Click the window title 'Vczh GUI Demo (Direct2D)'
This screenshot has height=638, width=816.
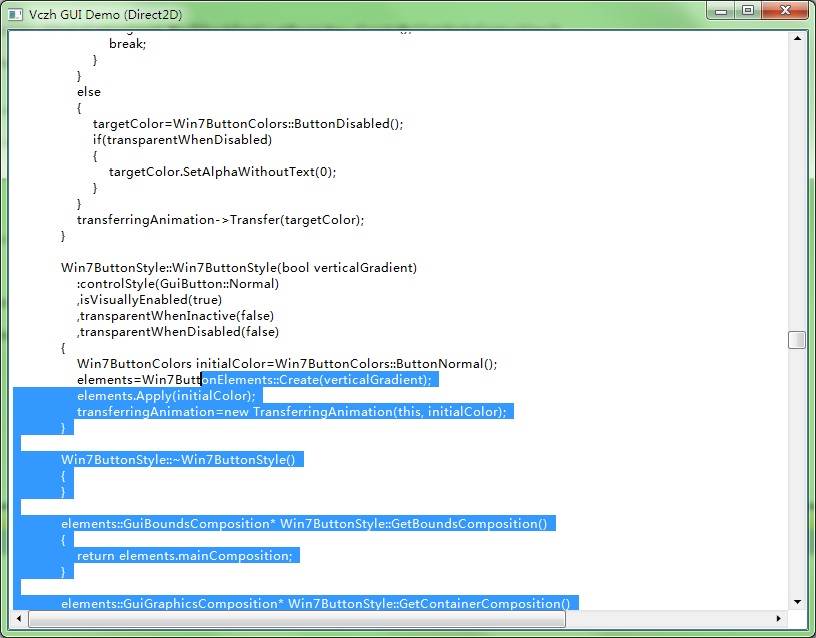coord(106,15)
